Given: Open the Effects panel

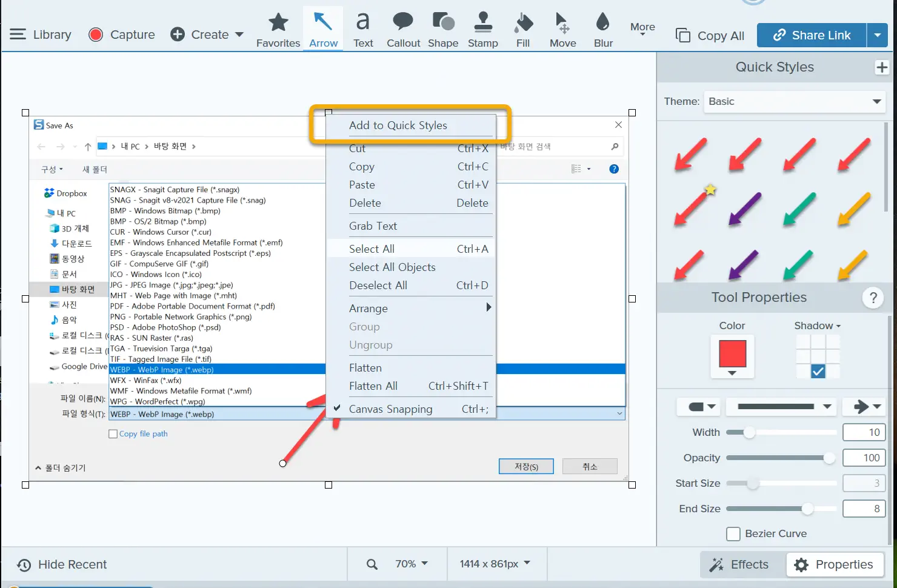Looking at the screenshot, I should pos(740,564).
